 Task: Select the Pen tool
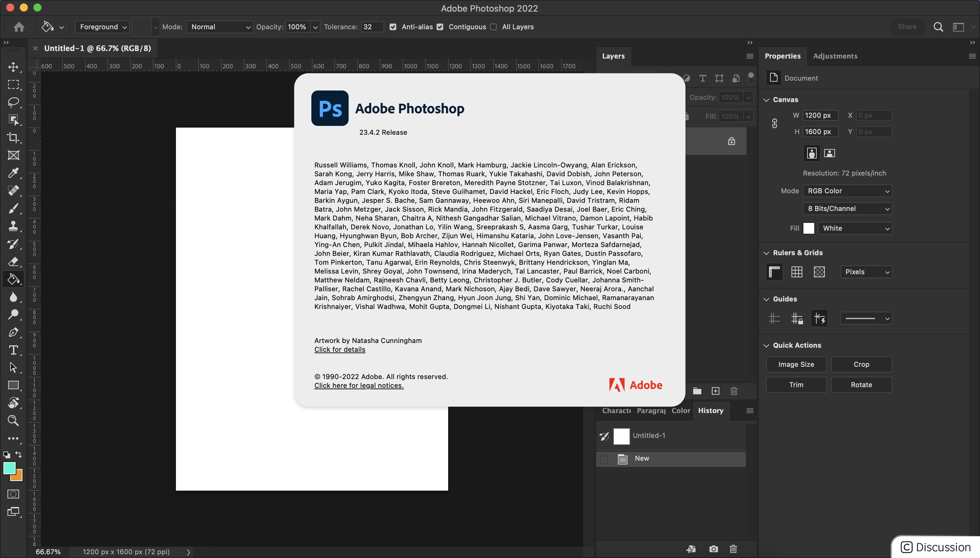point(13,332)
